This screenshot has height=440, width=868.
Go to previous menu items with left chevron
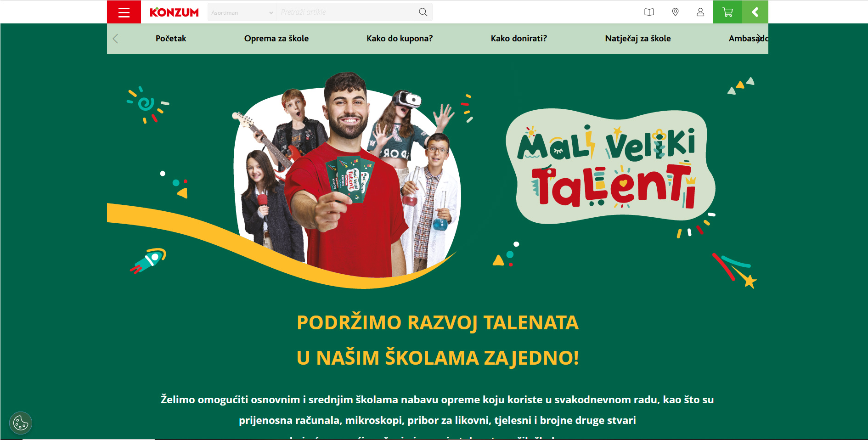(x=116, y=39)
